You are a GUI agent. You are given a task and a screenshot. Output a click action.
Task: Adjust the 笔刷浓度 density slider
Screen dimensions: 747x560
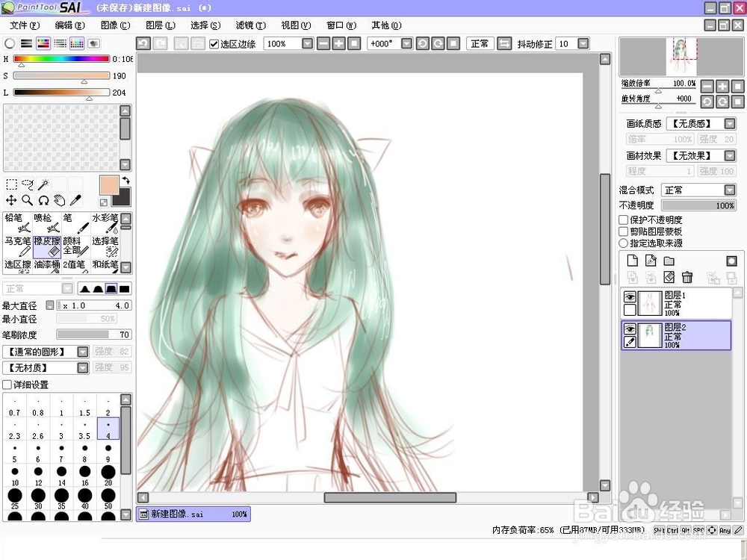[93, 335]
